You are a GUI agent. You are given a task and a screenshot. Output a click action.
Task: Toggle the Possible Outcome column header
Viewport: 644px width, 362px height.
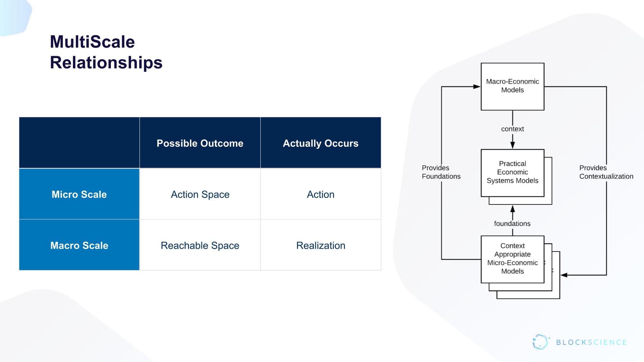click(x=200, y=142)
